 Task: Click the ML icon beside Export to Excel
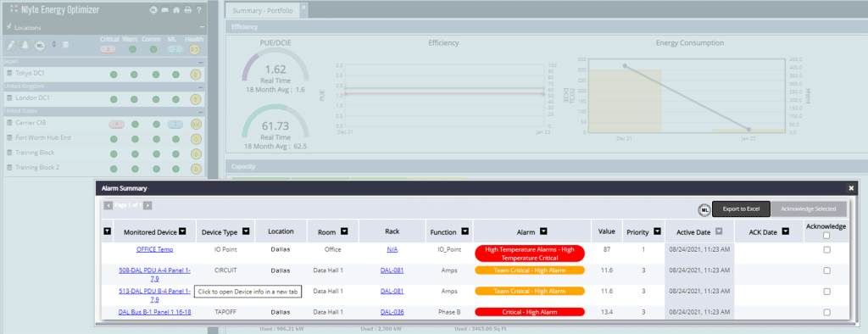704,209
